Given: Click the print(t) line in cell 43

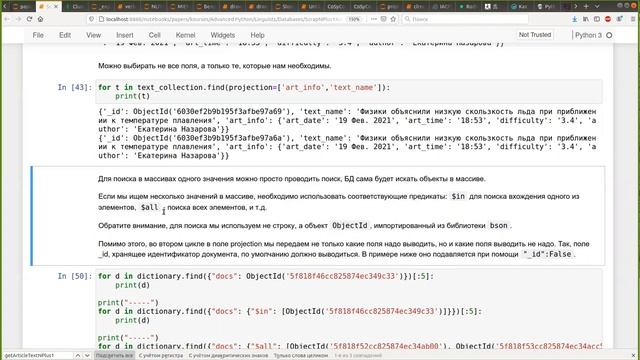Looking at the screenshot, I should point(132,96).
